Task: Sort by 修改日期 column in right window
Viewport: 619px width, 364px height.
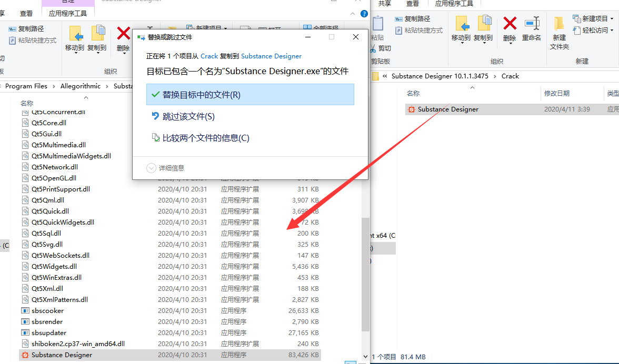Action: [x=557, y=94]
